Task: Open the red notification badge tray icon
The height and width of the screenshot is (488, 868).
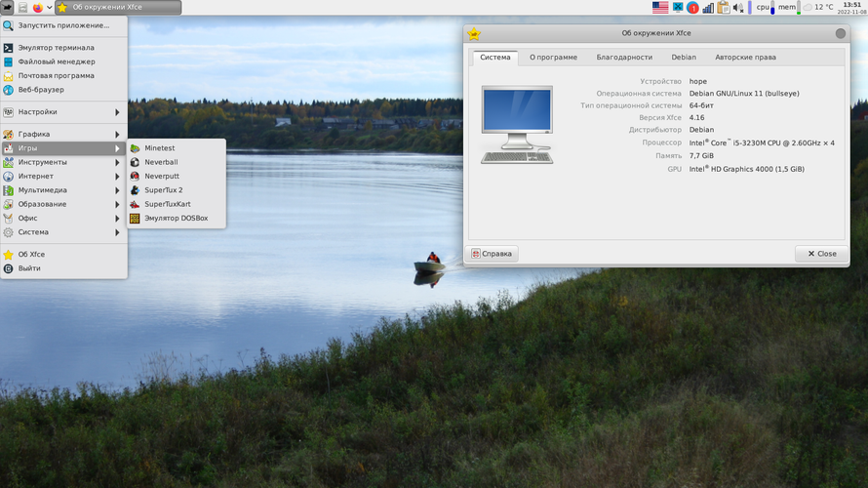Action: click(x=692, y=8)
